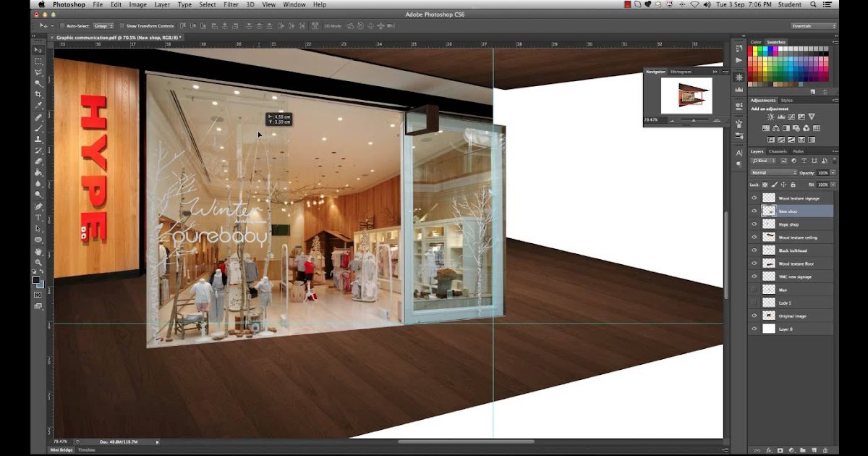Select the Hand tool
This screenshot has width=868, height=456.
[39, 252]
